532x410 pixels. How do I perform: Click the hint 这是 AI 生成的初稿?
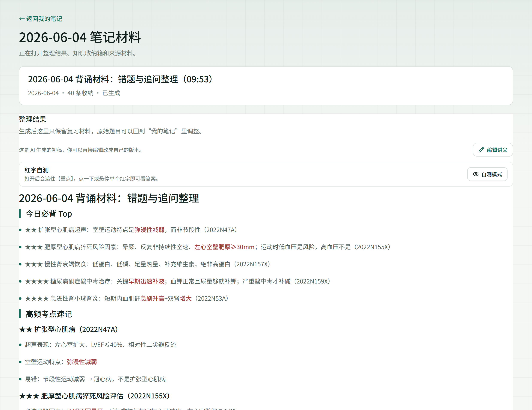(80, 150)
